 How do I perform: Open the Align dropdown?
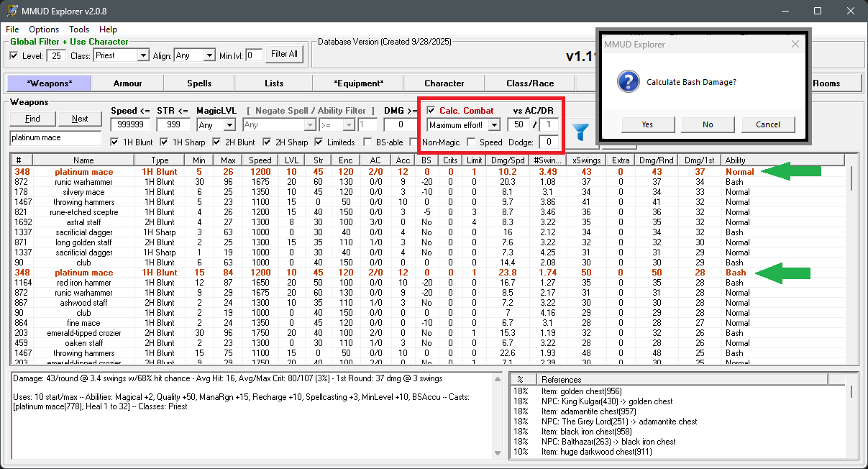209,55
